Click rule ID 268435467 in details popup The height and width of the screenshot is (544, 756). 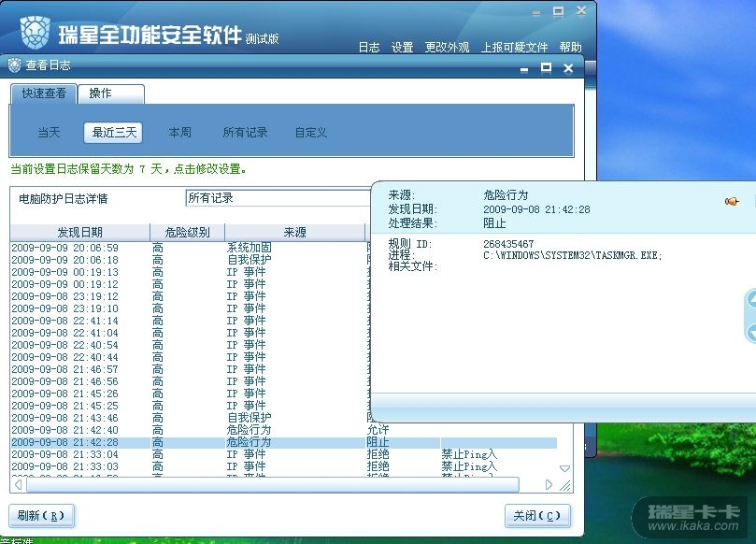(508, 244)
